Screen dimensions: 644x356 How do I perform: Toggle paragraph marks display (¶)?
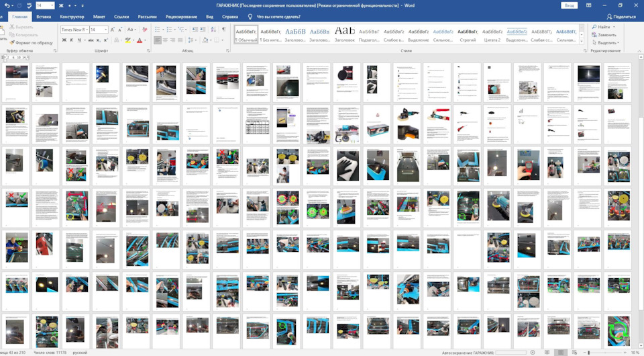click(224, 30)
